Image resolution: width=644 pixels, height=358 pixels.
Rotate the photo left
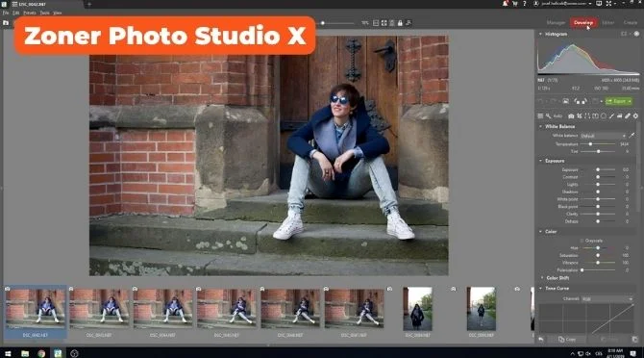[577, 101]
